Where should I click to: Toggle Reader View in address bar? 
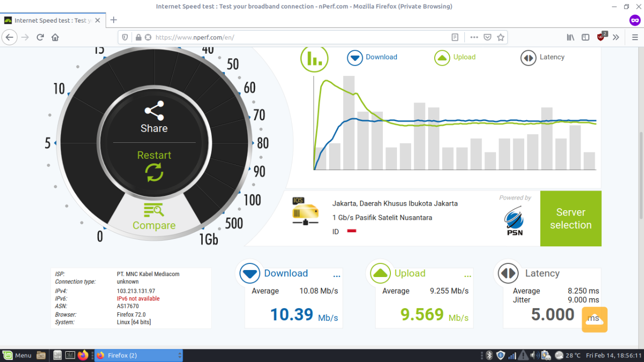[x=455, y=37]
